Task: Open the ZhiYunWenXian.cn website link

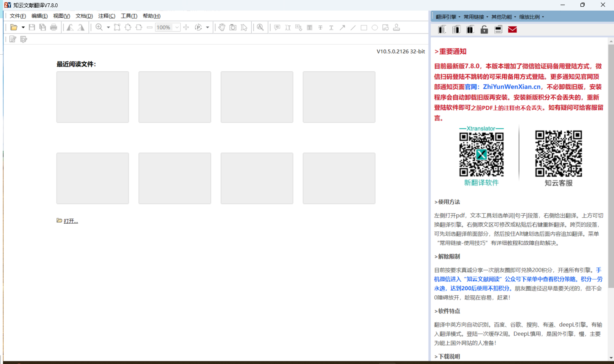Action: click(512, 87)
